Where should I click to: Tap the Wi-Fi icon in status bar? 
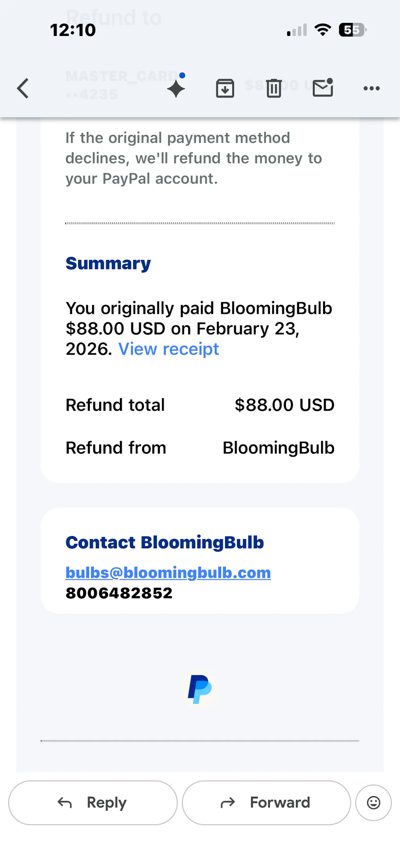click(x=323, y=30)
